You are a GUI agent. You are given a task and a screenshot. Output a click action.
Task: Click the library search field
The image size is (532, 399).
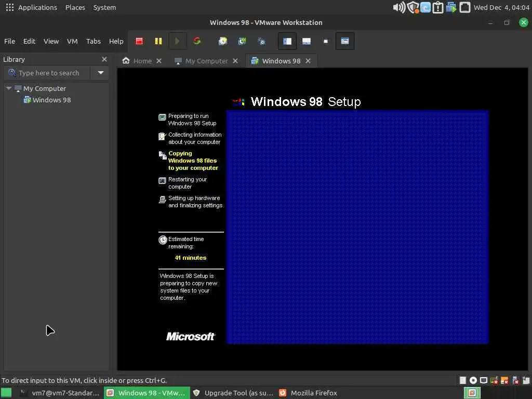[47, 73]
